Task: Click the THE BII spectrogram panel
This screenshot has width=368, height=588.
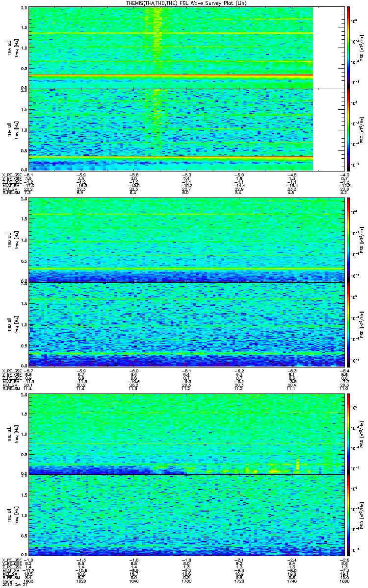Action: (x=187, y=514)
